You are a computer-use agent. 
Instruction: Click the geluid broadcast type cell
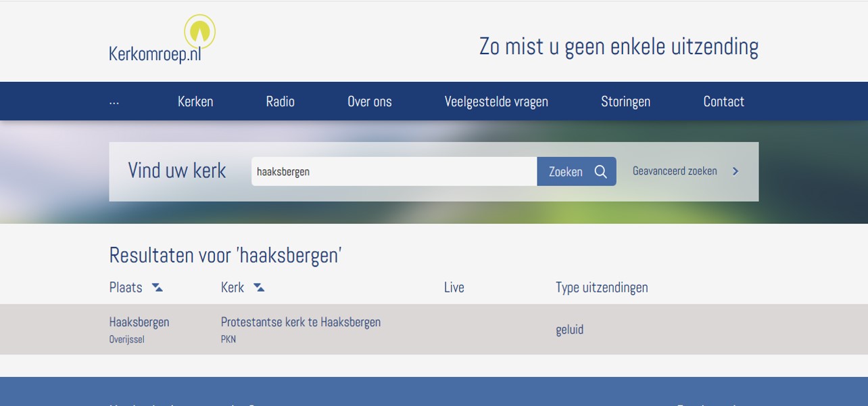click(570, 330)
